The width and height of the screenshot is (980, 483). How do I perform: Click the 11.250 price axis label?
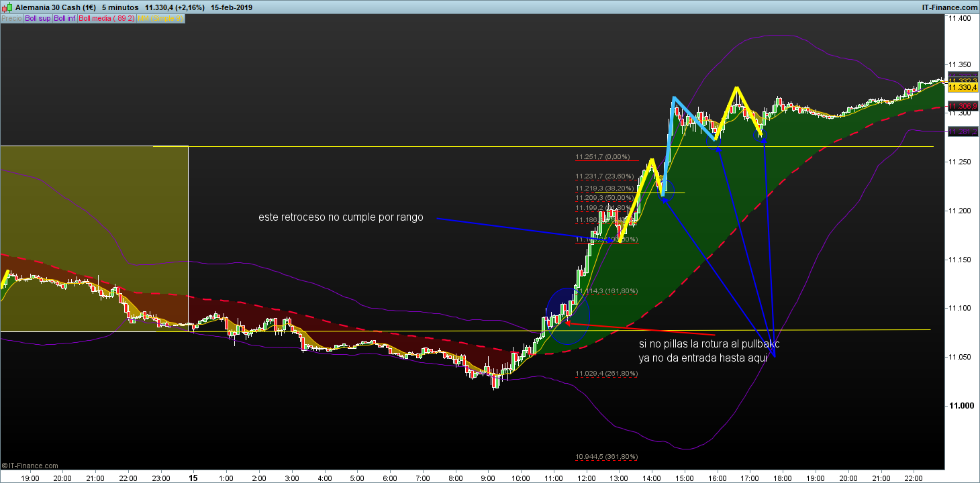pyautogui.click(x=960, y=162)
